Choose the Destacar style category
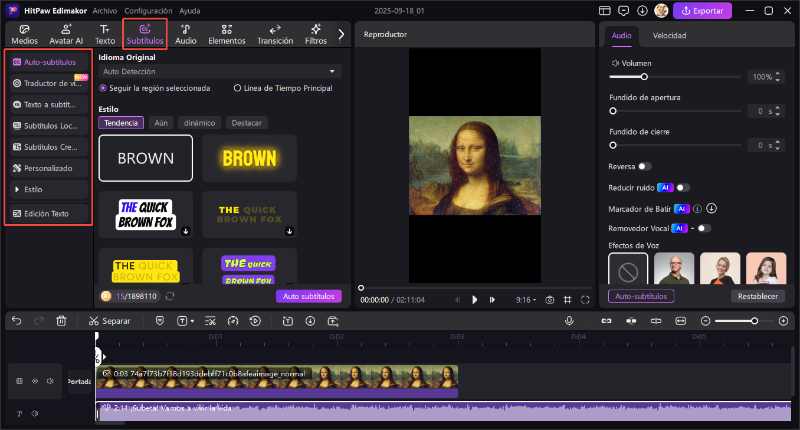Screen dimensions: 800x430 coord(246,123)
